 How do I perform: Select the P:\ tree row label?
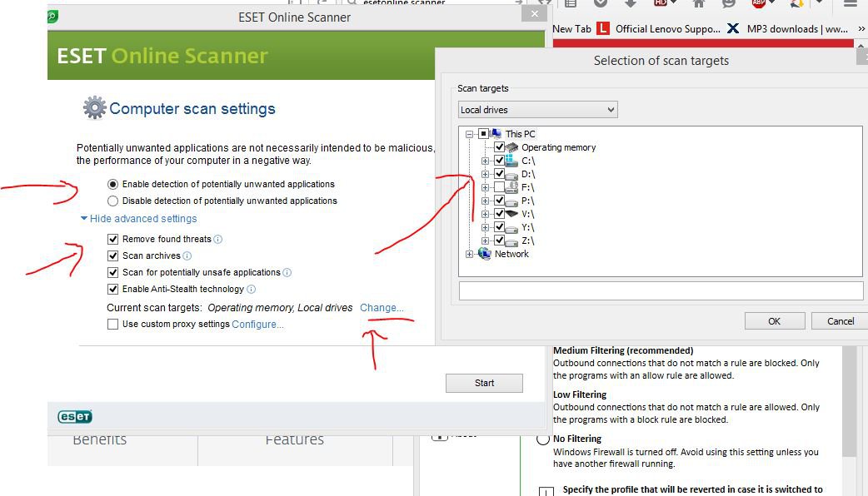527,201
